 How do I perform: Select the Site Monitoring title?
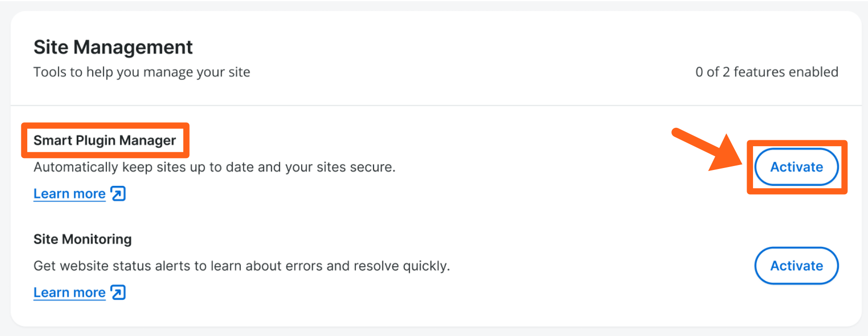click(x=82, y=239)
